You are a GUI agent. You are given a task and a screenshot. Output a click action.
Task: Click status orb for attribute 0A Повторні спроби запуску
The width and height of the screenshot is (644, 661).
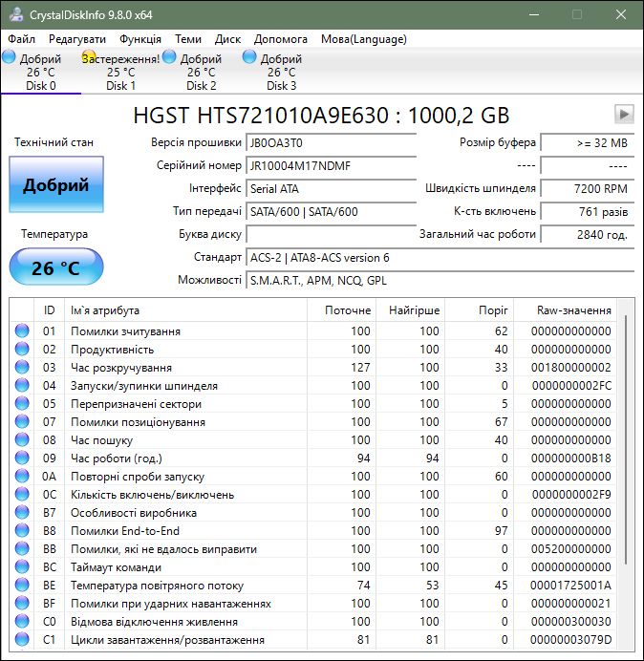22,476
